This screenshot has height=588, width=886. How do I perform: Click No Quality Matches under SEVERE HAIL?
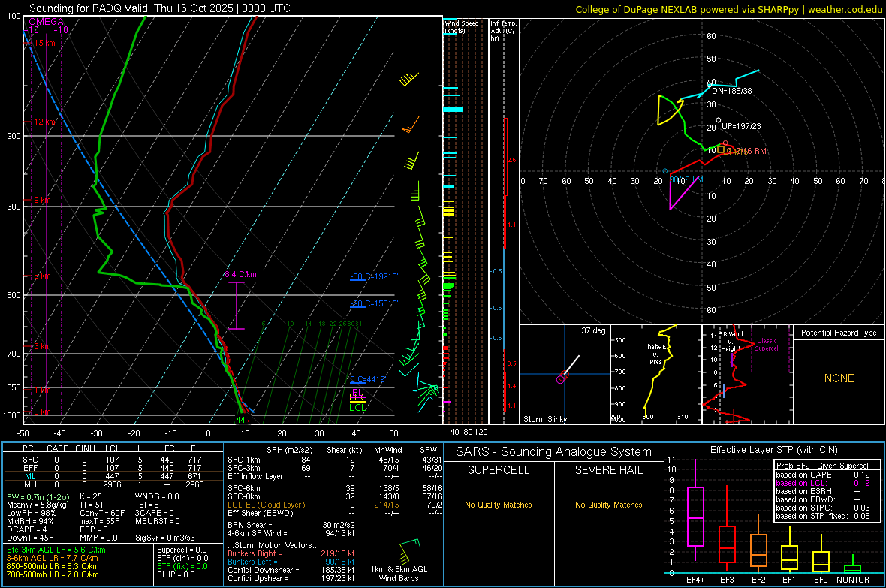coord(608,505)
